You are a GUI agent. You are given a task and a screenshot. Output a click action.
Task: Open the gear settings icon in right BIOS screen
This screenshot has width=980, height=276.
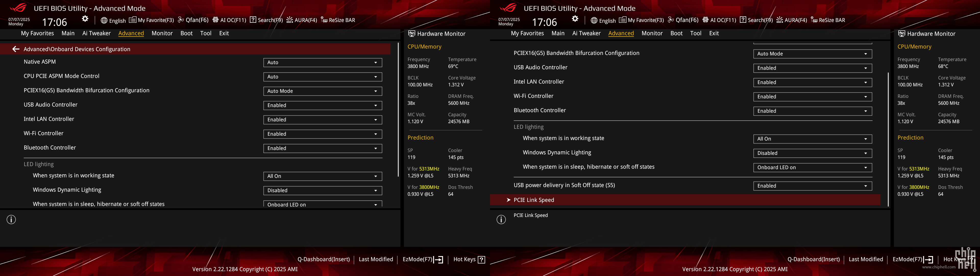click(x=575, y=19)
